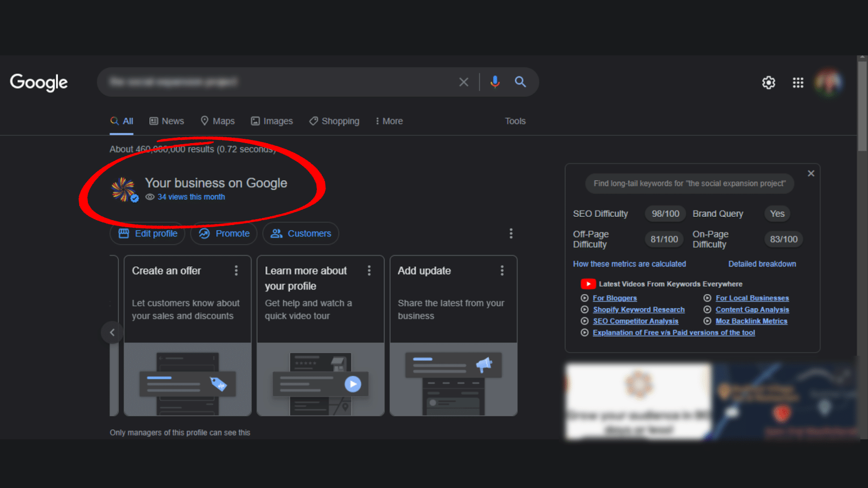Image resolution: width=868 pixels, height=488 pixels.
Task: Click 34 views this month link
Action: click(x=191, y=197)
